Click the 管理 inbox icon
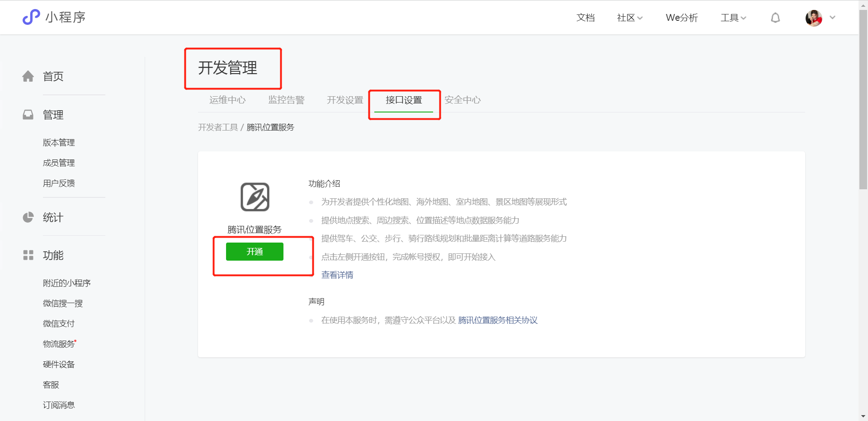Image resolution: width=868 pixels, height=421 pixels. [28, 115]
